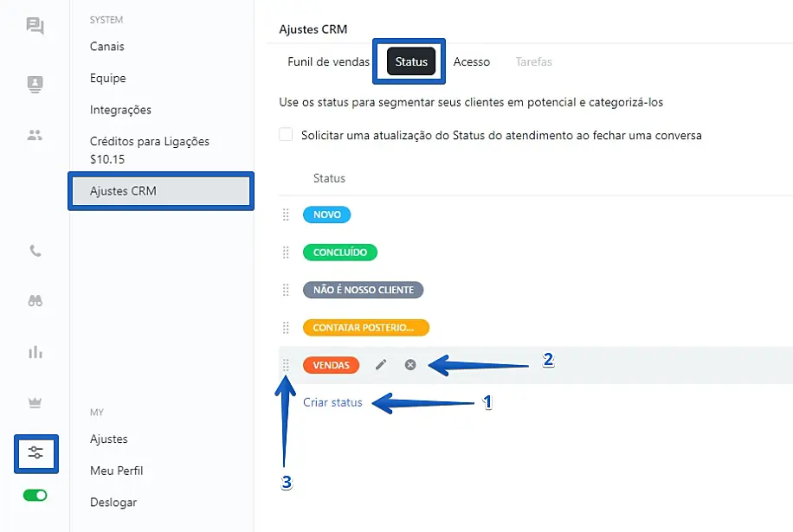Edit the VENDAS status with pencil icon
Viewport: 793px width, 532px height.
(380, 365)
